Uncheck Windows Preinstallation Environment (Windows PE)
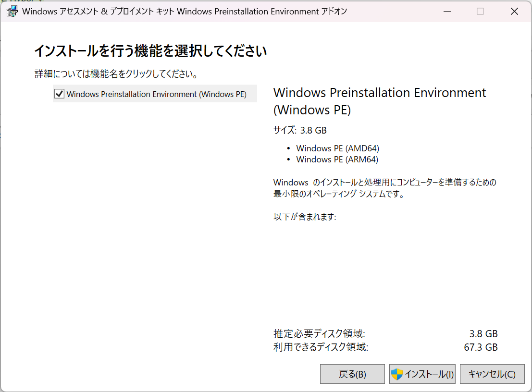The height and width of the screenshot is (392, 532). pyautogui.click(x=59, y=93)
